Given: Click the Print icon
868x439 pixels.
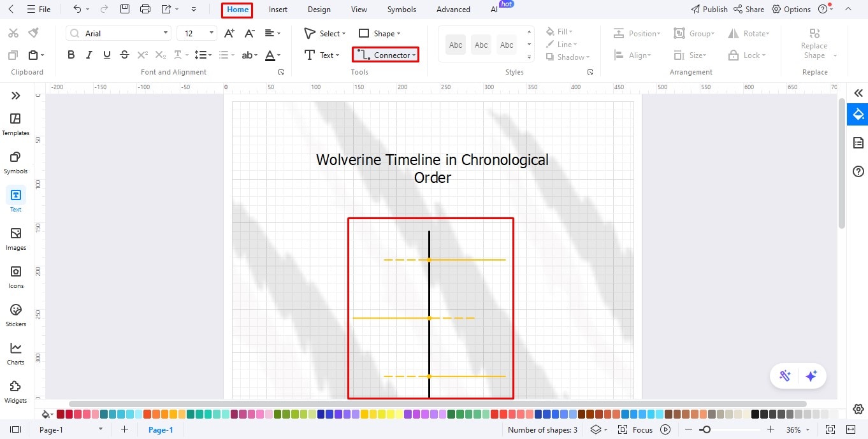Looking at the screenshot, I should [145, 9].
